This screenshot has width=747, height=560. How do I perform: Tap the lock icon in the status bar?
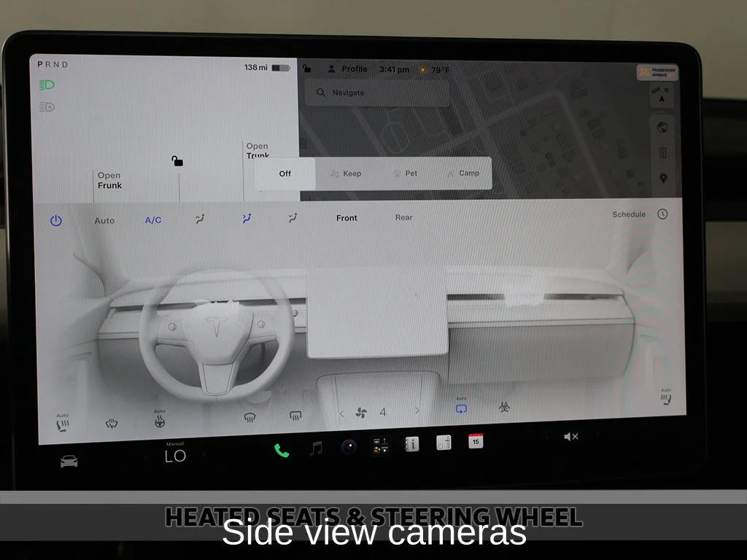click(307, 69)
